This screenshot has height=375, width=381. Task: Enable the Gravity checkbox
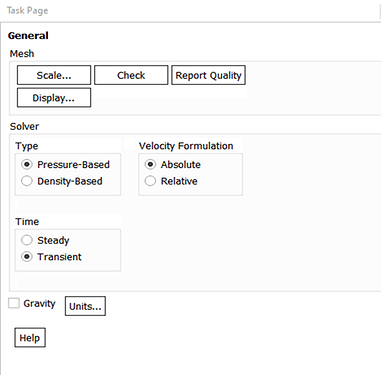(14, 303)
